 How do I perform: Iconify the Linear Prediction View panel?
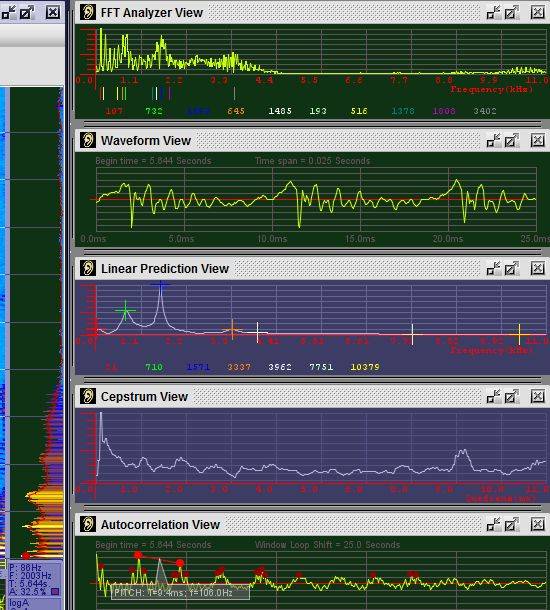pos(494,268)
